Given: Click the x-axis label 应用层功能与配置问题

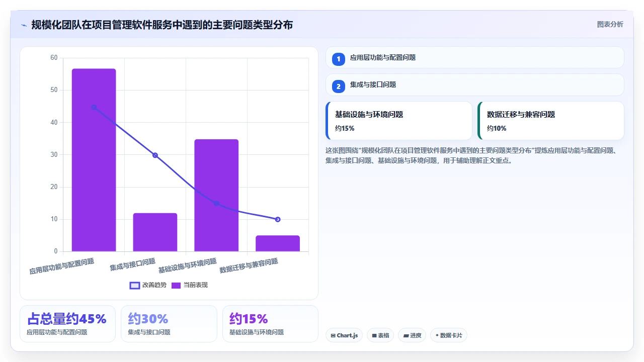Looking at the screenshot, I should (62, 266).
